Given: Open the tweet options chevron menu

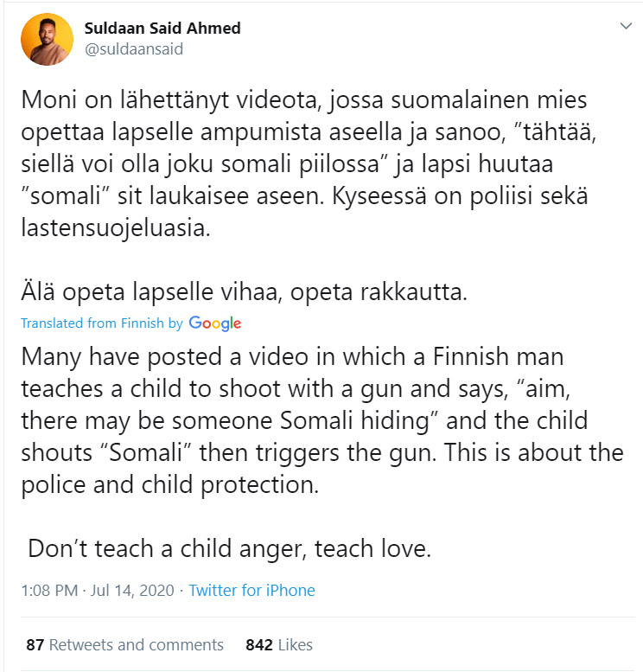Looking at the screenshot, I should (x=627, y=27).
